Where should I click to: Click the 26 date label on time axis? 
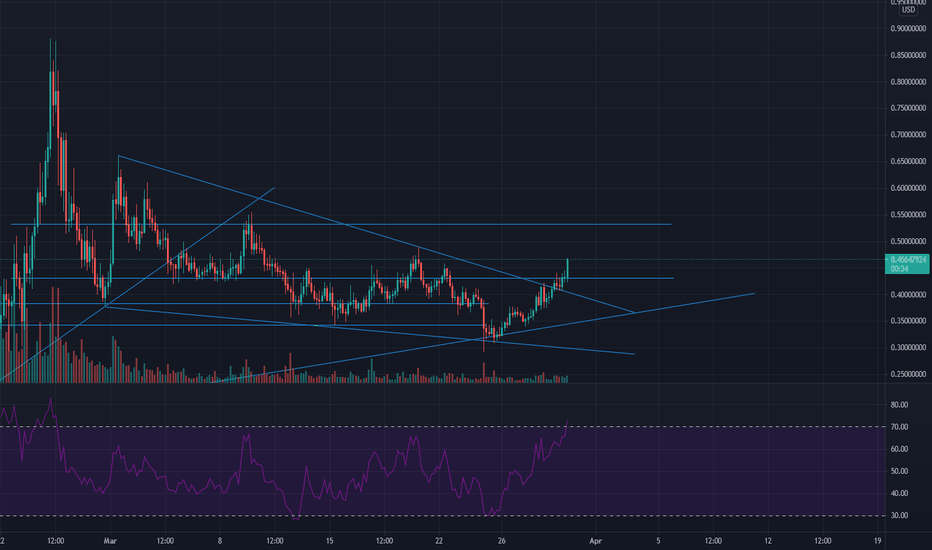502,540
